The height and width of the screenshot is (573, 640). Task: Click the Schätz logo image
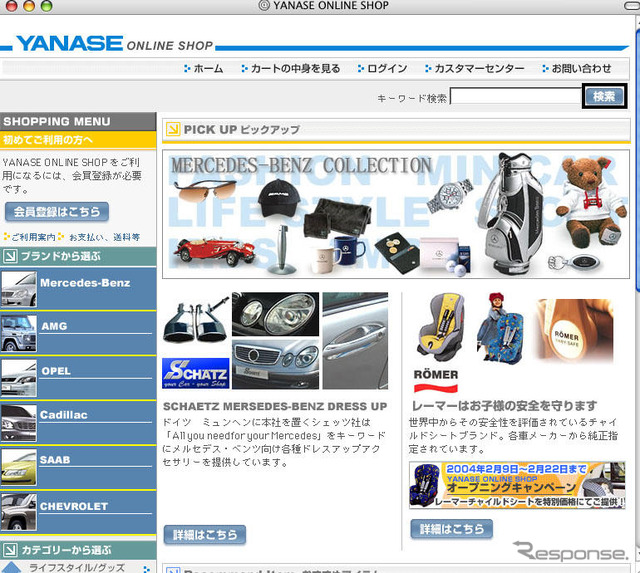click(196, 373)
